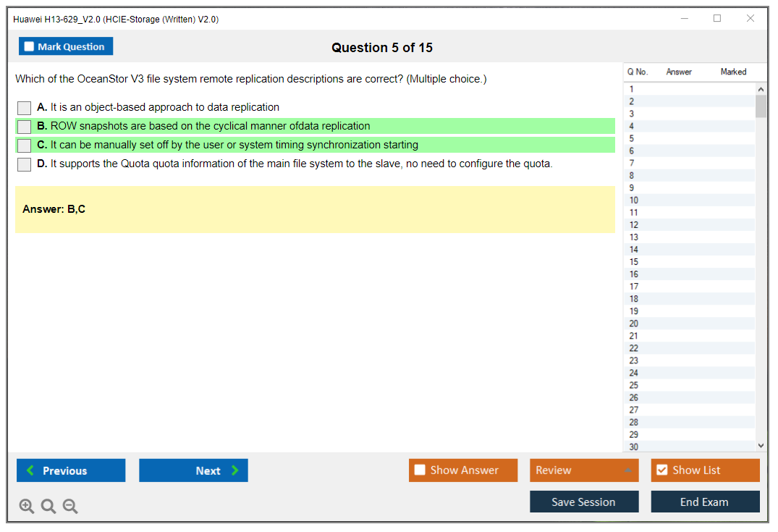Tick the Mark Question checkbox
Screen dimensions: 778x532
29,46
